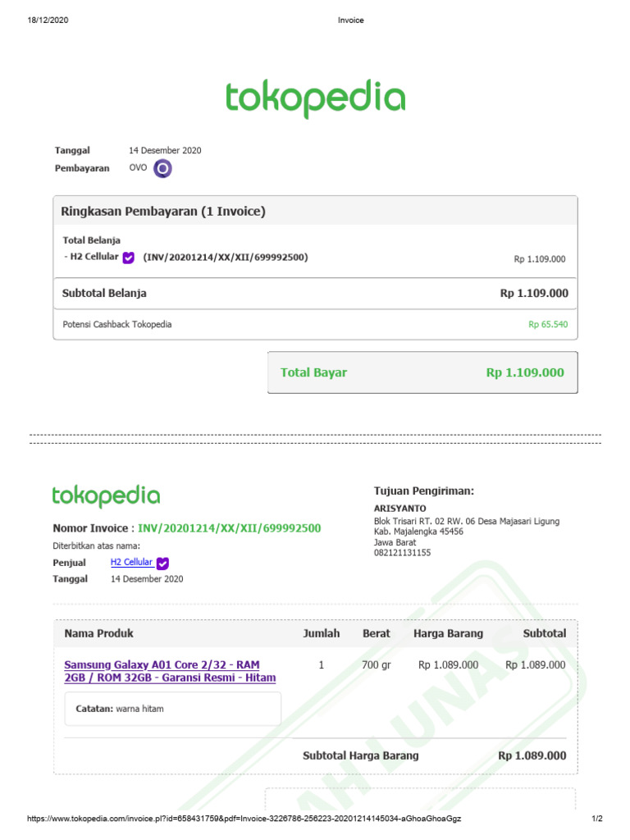This screenshot has width=630, height=840.
Task: Click the small Tokopedia logo above invoice number
Action: coord(106,496)
